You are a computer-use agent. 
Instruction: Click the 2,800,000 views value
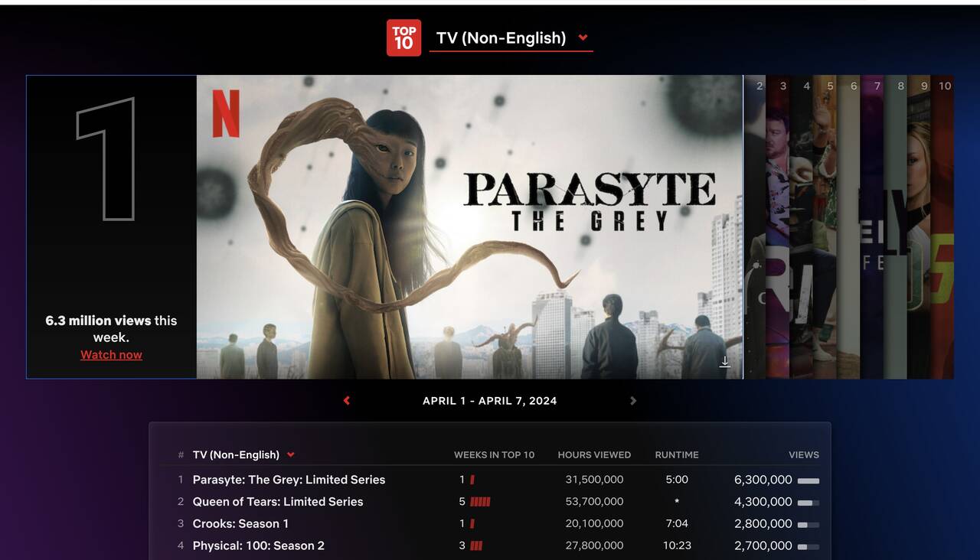pyautogui.click(x=763, y=524)
